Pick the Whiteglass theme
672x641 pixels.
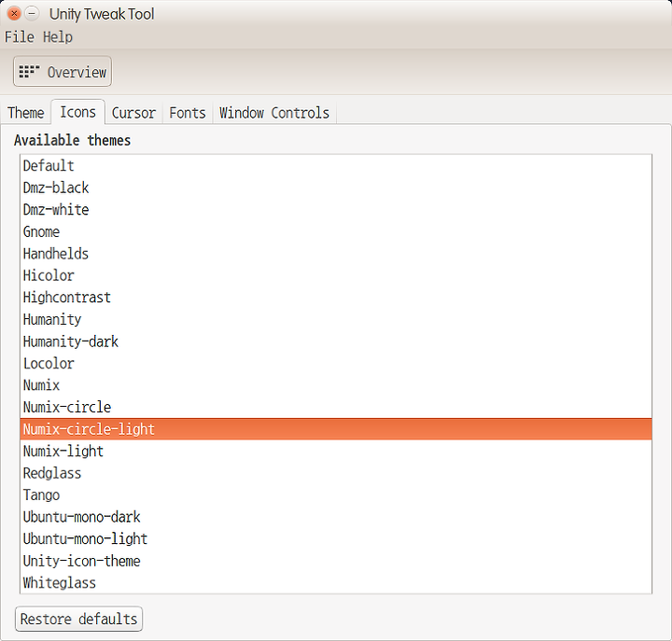click(x=336, y=583)
